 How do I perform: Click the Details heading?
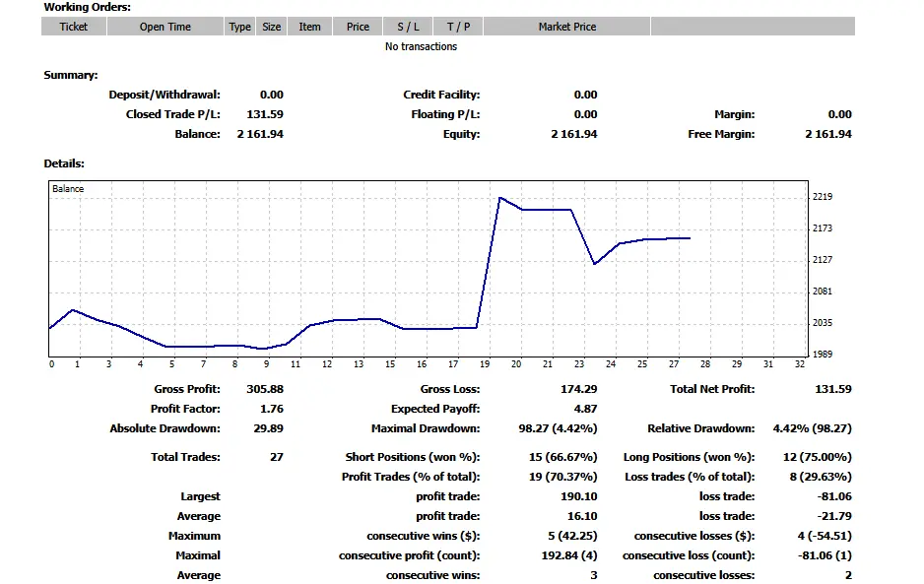(64, 163)
